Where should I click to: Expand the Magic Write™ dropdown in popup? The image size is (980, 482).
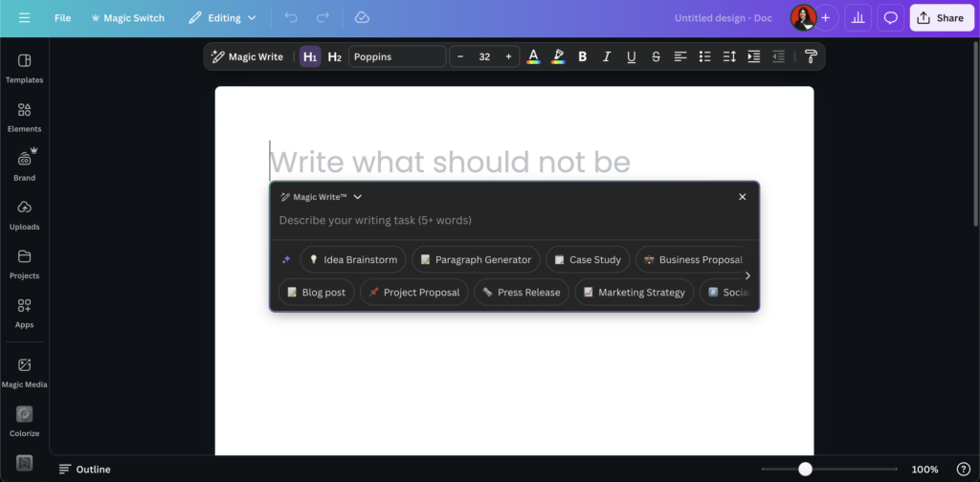click(x=322, y=197)
